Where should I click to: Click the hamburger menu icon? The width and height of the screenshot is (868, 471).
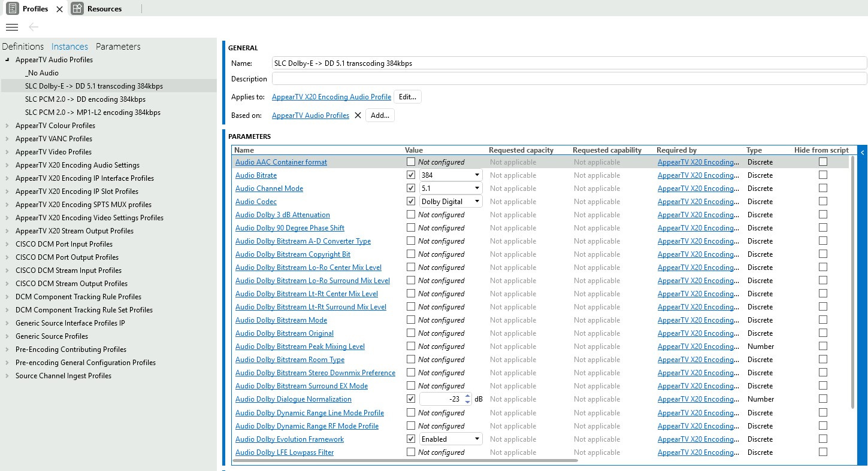click(12, 27)
